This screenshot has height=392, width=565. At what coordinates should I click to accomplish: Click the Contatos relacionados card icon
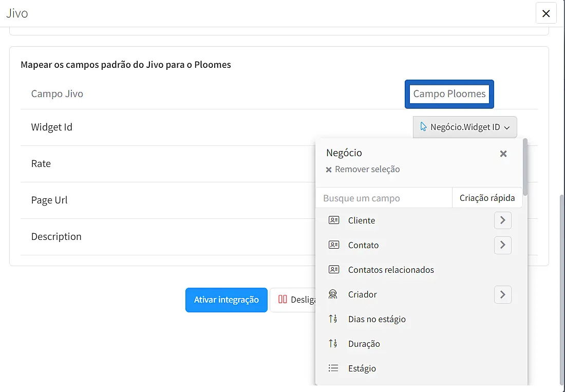coord(334,270)
